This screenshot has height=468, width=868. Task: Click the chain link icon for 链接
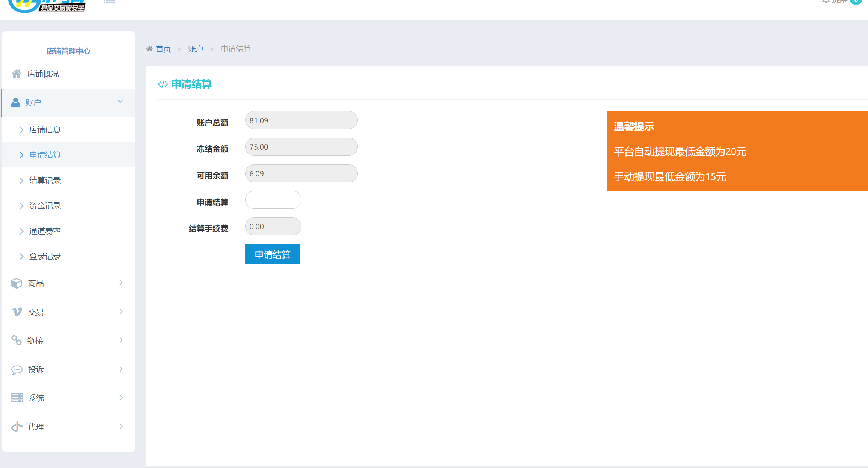click(x=17, y=340)
